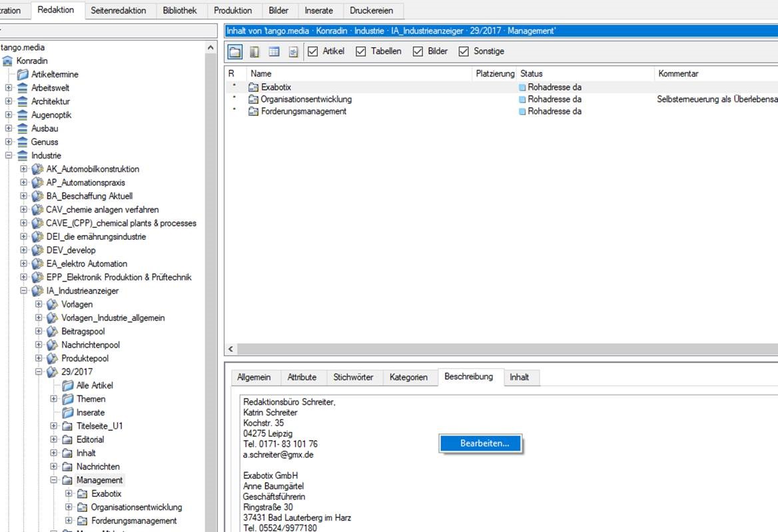Image resolution: width=778 pixels, height=532 pixels.
Task: Click the table view icon in the toolbar
Action: (274, 51)
